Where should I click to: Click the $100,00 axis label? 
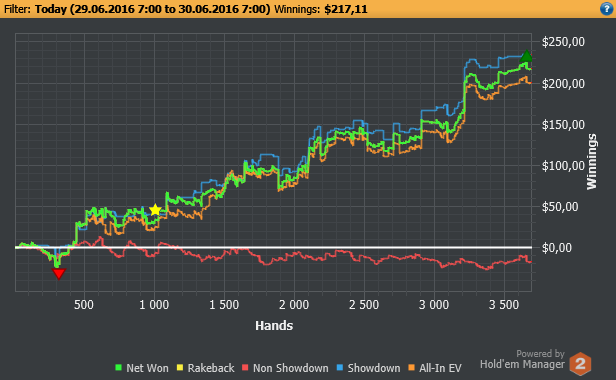tap(563, 165)
